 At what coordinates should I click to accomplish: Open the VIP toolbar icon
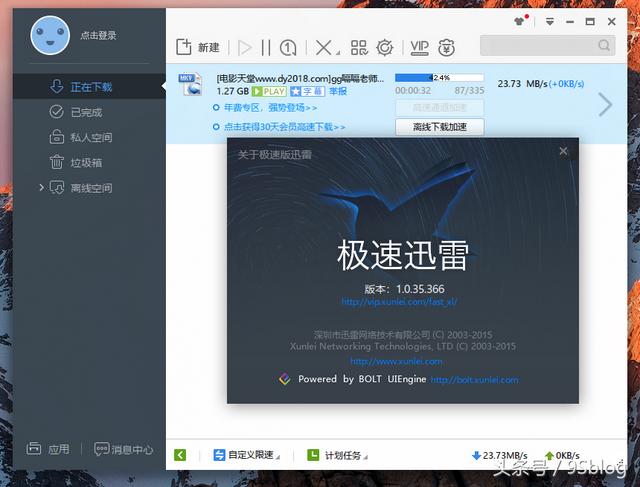click(420, 47)
